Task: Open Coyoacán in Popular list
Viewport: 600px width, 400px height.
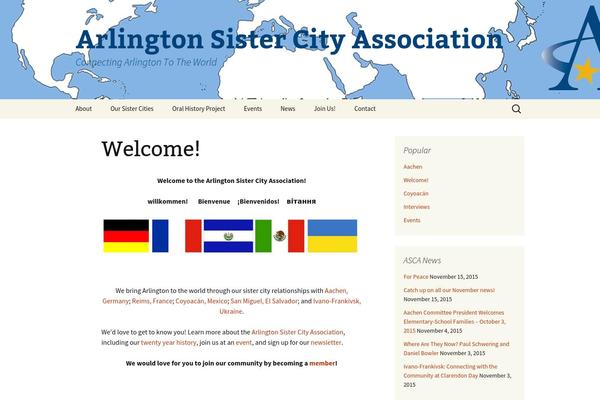Action: 416,193
